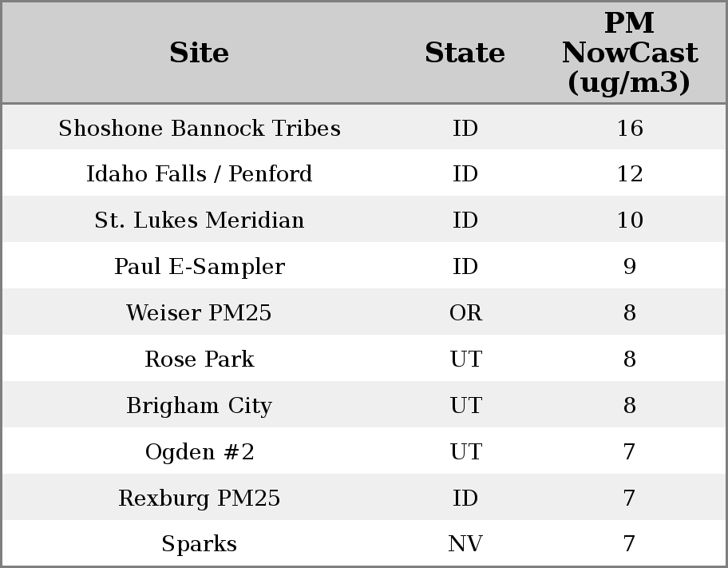This screenshot has width=728, height=568.
Task: Select the Paul E-Sampler row name
Action: click(200, 267)
